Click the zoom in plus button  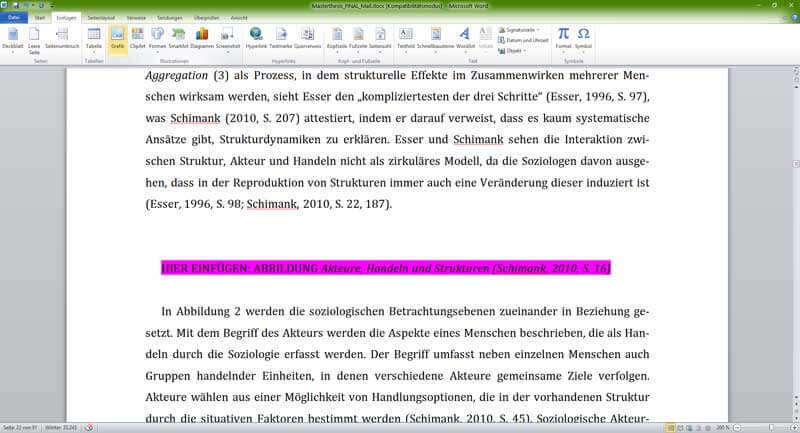(794, 428)
